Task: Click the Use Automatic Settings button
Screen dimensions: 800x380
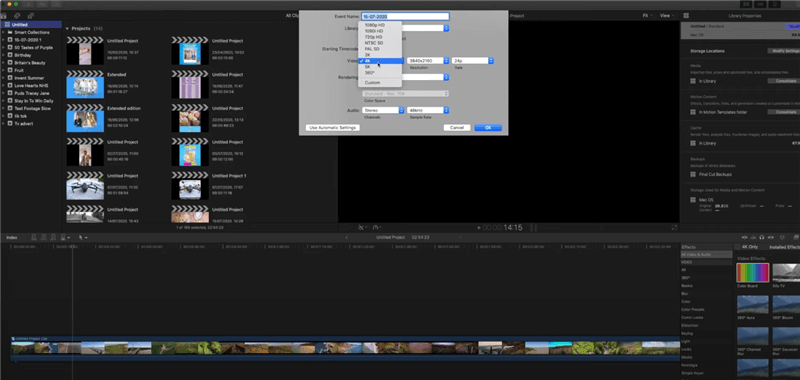Action: click(x=332, y=128)
